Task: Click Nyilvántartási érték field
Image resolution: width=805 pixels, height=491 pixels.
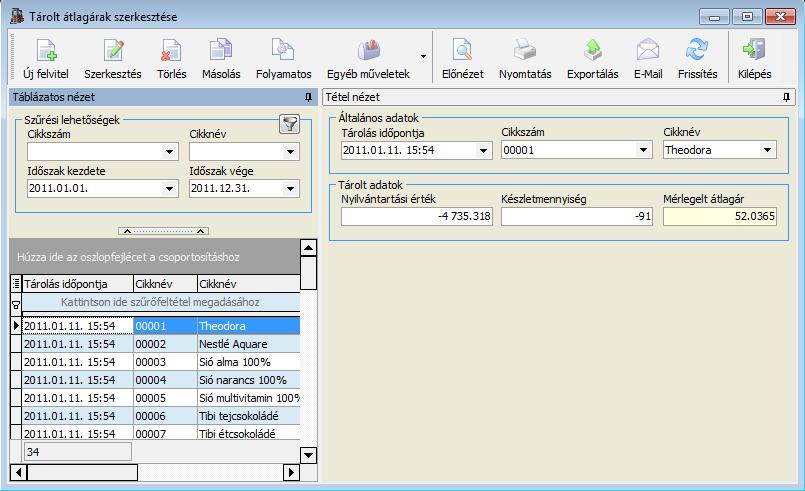Action: click(417, 216)
